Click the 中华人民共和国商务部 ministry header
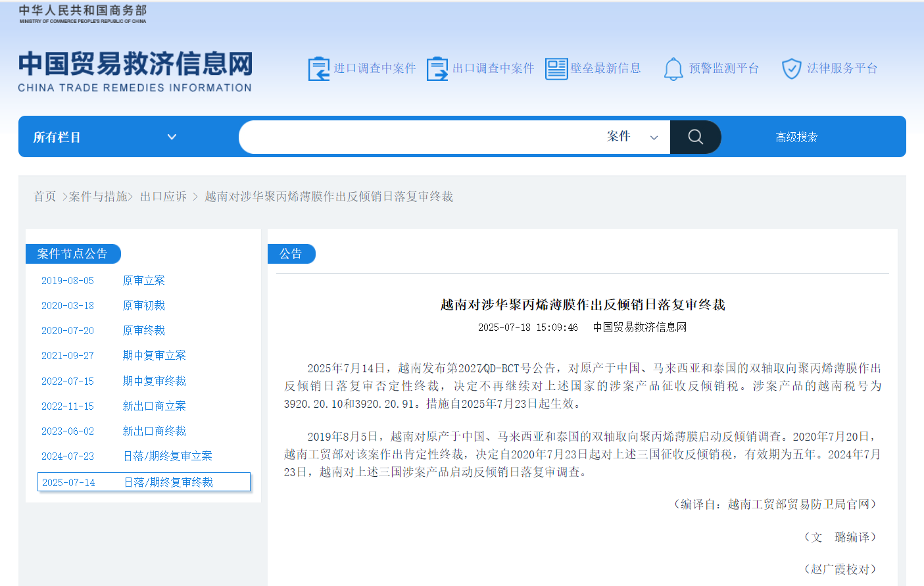The image size is (924, 586). [83, 14]
